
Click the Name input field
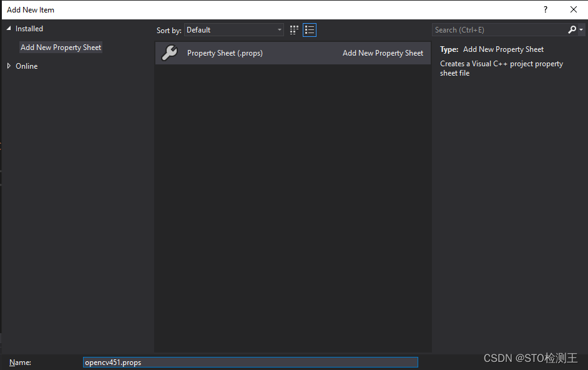click(250, 362)
